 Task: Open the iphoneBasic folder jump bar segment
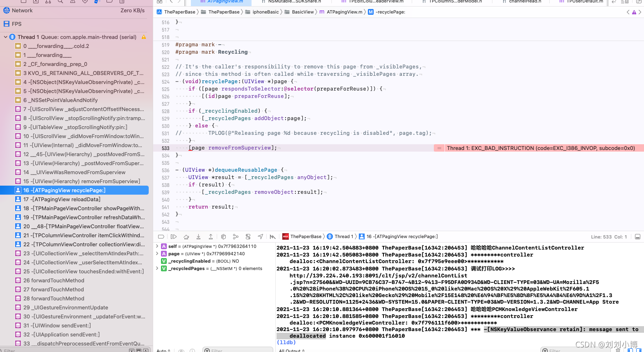point(262,12)
